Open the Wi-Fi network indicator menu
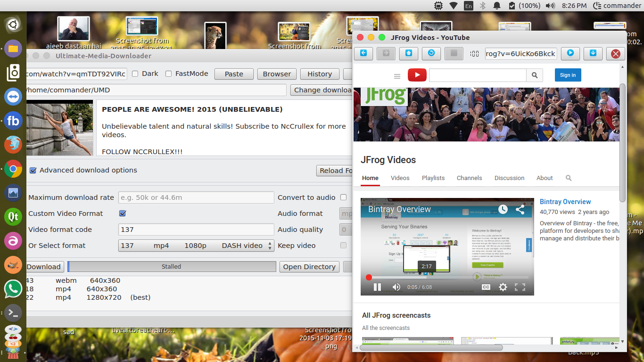 (x=453, y=6)
